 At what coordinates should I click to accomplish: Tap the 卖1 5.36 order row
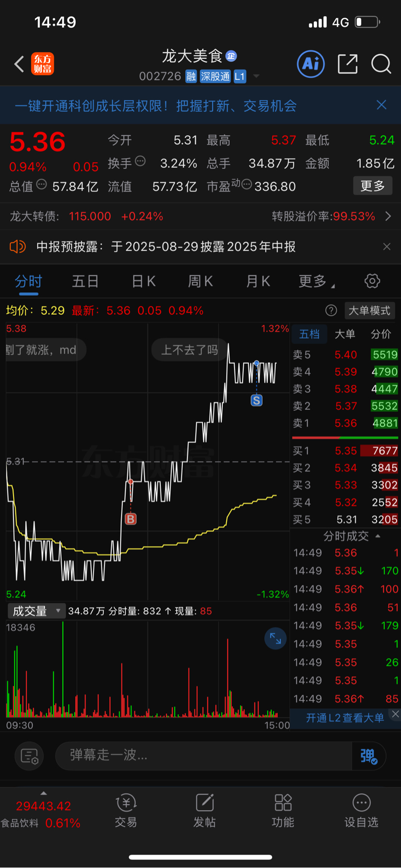[345, 423]
